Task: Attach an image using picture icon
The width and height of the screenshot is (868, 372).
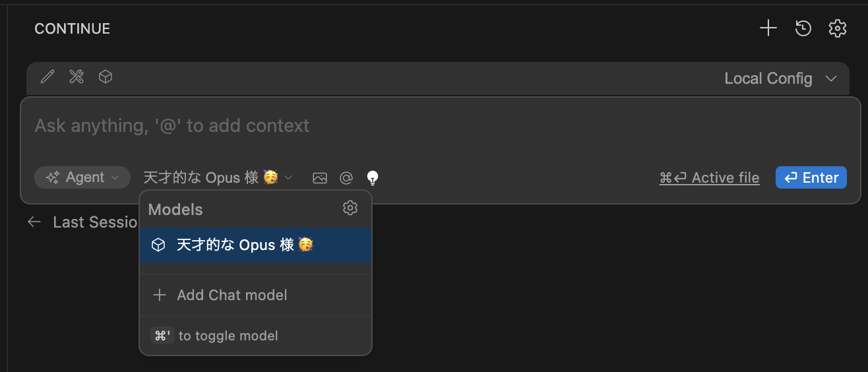Action: 320,177
